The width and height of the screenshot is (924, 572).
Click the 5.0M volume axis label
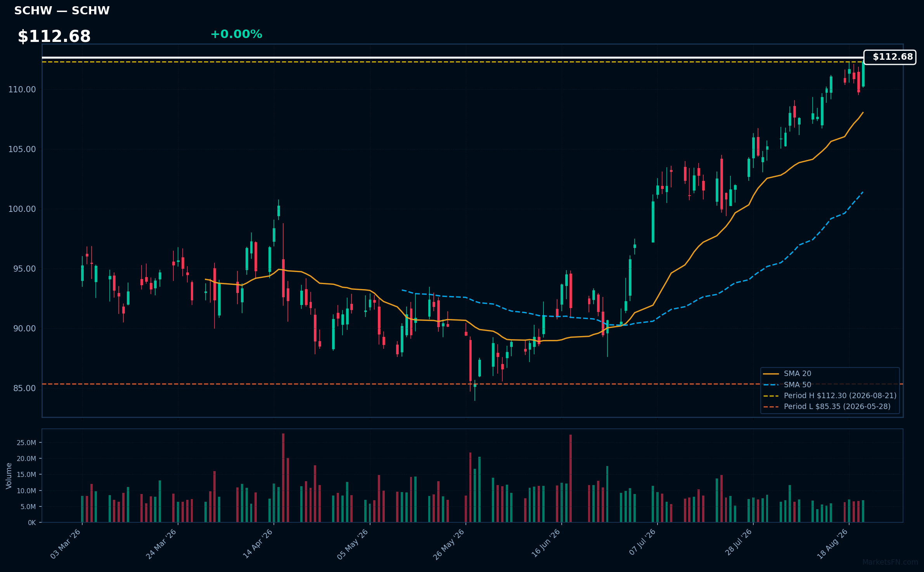(28, 507)
